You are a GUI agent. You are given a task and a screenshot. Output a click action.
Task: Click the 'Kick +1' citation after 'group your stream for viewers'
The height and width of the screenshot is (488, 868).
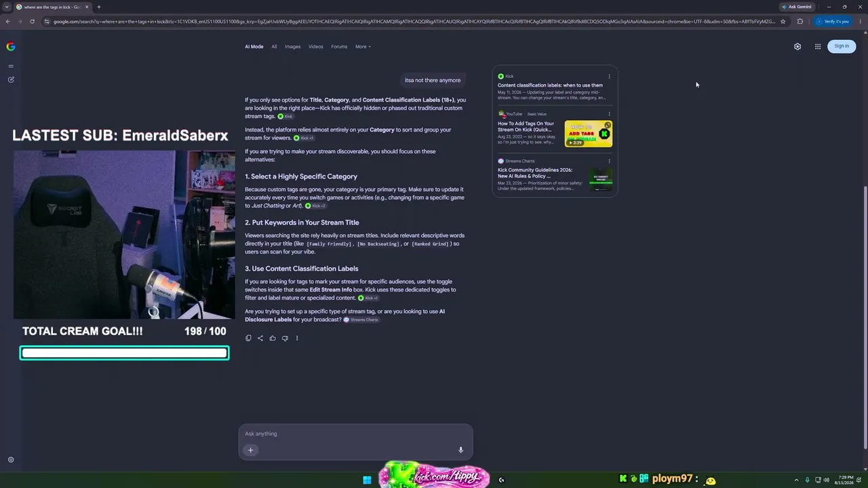(x=303, y=138)
